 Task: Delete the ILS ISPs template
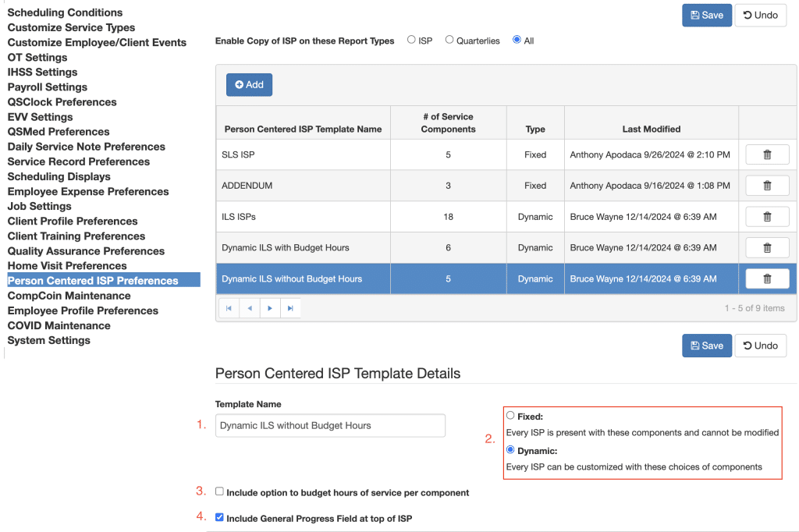coord(767,216)
